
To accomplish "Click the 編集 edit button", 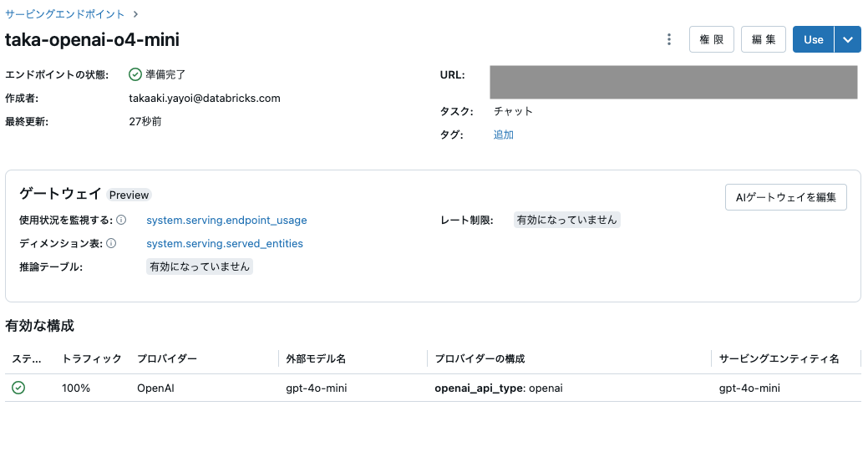I will (x=764, y=39).
